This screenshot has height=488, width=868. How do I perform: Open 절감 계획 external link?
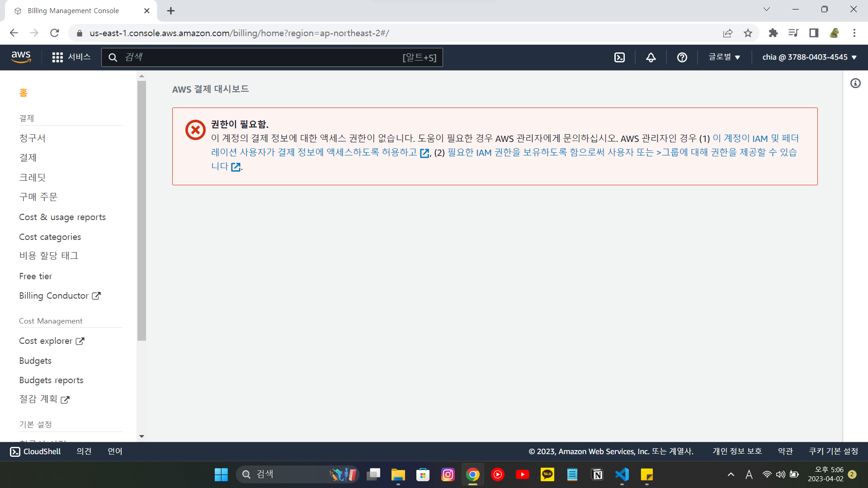(44, 399)
